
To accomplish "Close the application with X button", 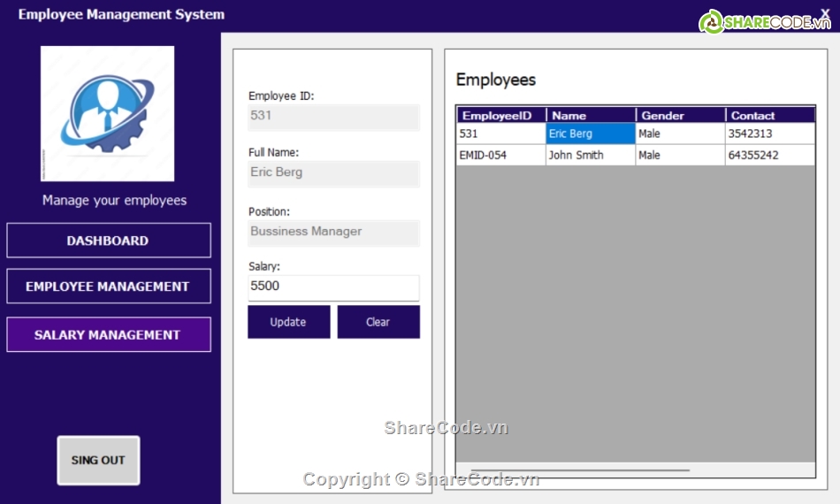I will (825, 13).
